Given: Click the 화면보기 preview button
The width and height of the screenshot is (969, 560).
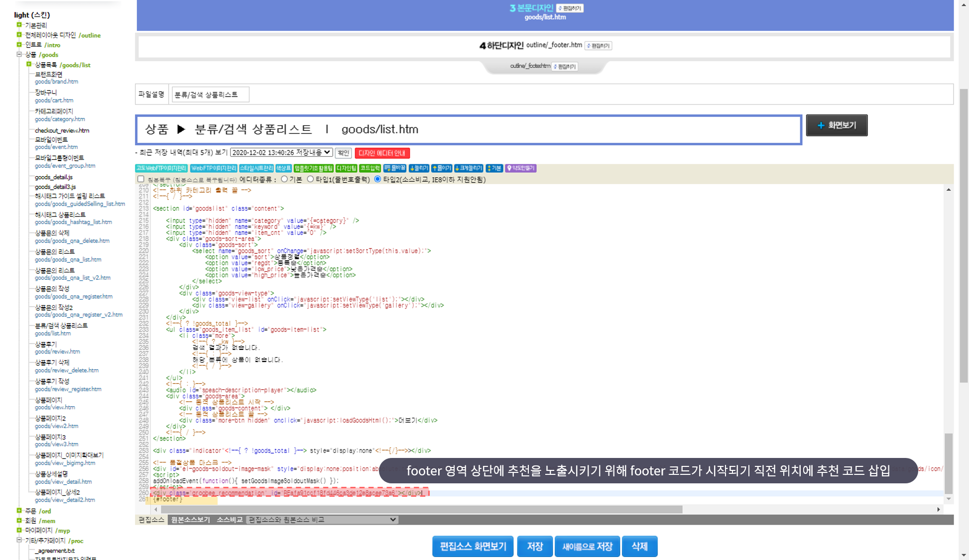Looking at the screenshot, I should [x=837, y=125].
